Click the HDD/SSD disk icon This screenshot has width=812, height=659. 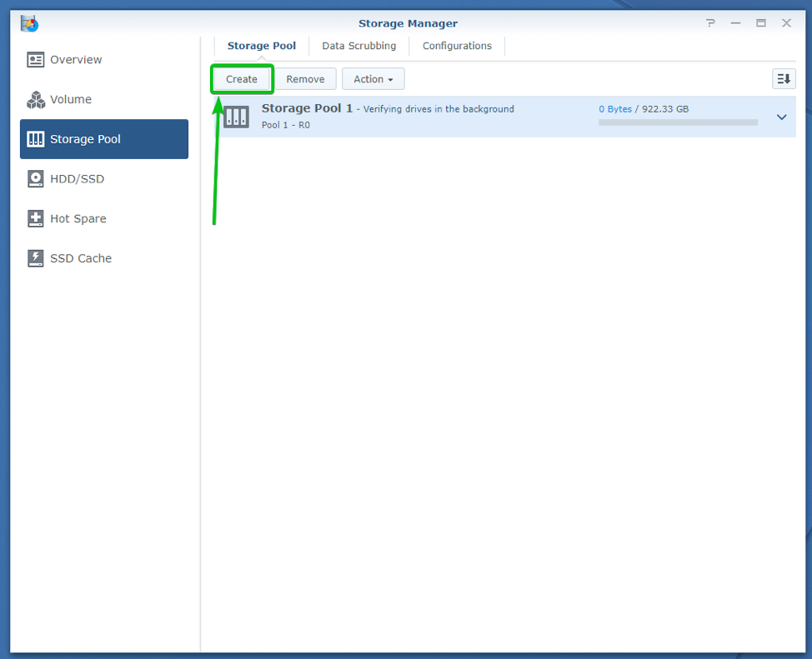[35, 179]
